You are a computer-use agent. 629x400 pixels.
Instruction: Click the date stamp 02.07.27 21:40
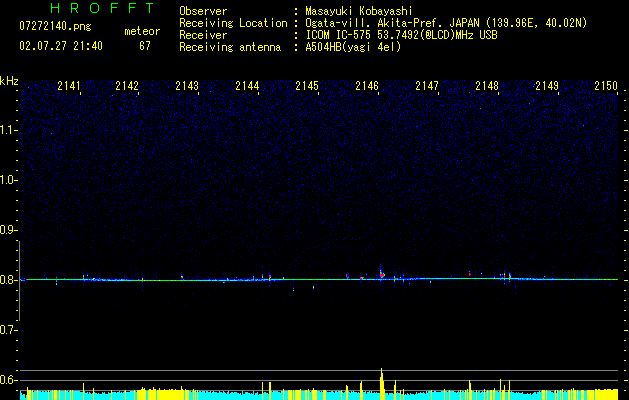click(x=61, y=46)
